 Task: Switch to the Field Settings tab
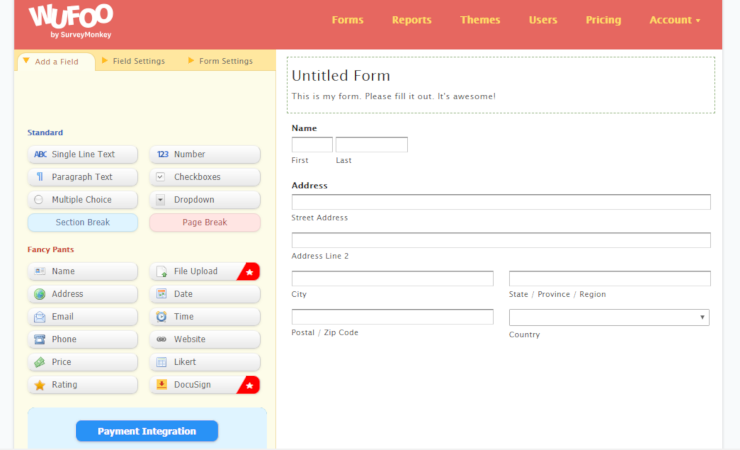(134, 61)
